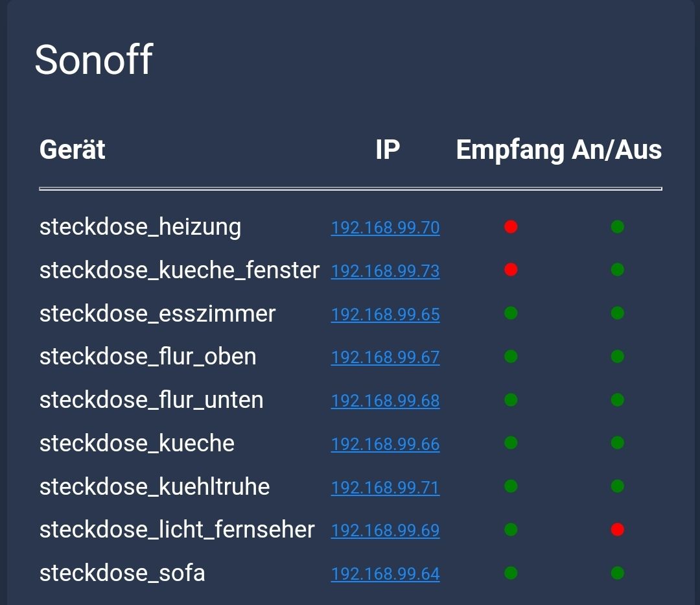700x605 pixels.
Task: Click Empfang dot for steckdose_licht_fernseher
Action: click(x=511, y=530)
